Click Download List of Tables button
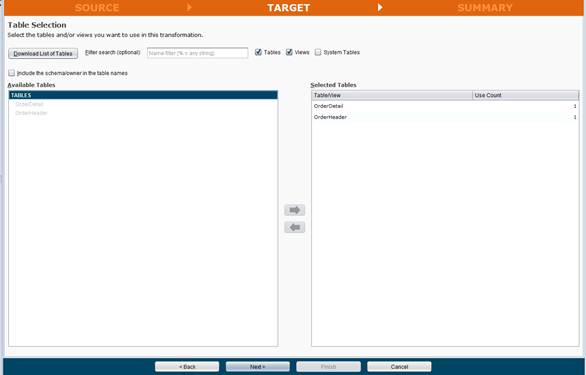This screenshot has width=586, height=375. tap(43, 53)
